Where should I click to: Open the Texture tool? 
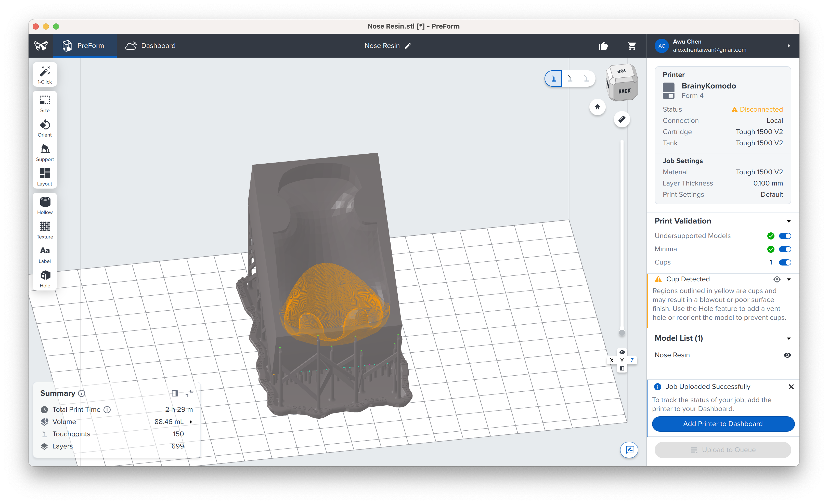tap(45, 230)
